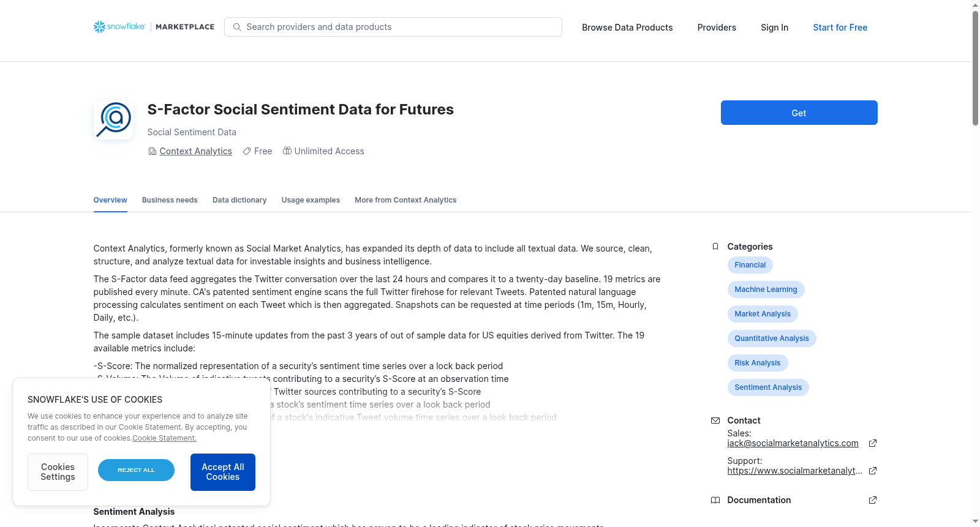Click the Documentation book icon
Image resolution: width=980 pixels, height=527 pixels.
715,500
